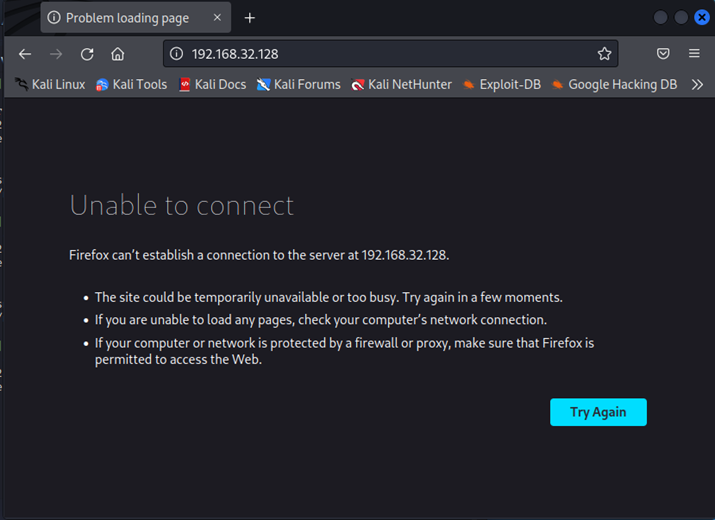Image resolution: width=715 pixels, height=520 pixels.
Task: Click the Back navigation arrow
Action: point(25,54)
